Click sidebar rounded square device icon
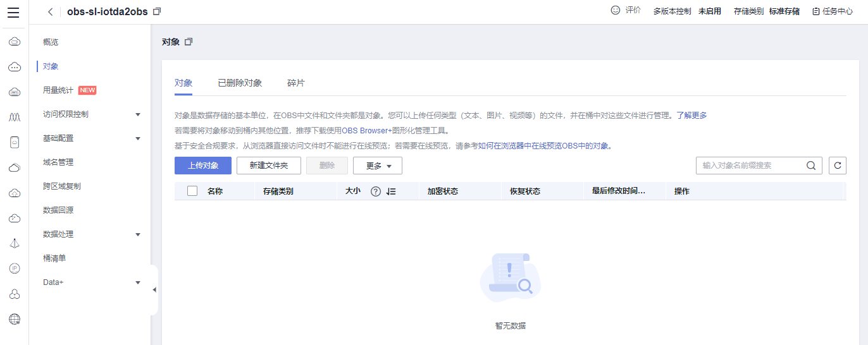Screen dimensions: 868x345 [15, 143]
